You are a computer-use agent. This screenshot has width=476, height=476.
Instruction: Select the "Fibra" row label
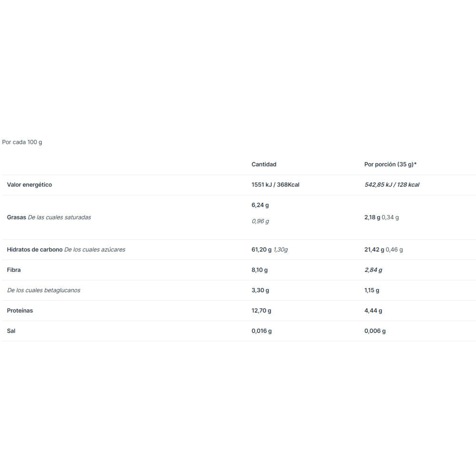[14, 270]
